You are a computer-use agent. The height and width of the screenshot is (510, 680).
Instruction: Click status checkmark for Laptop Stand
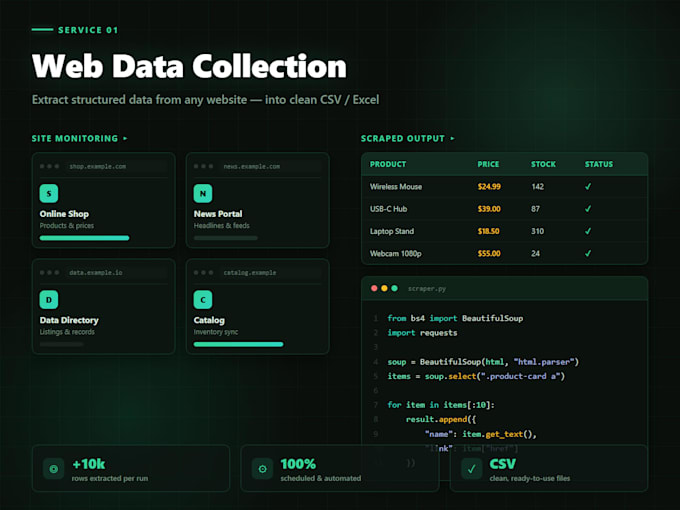[x=588, y=231]
